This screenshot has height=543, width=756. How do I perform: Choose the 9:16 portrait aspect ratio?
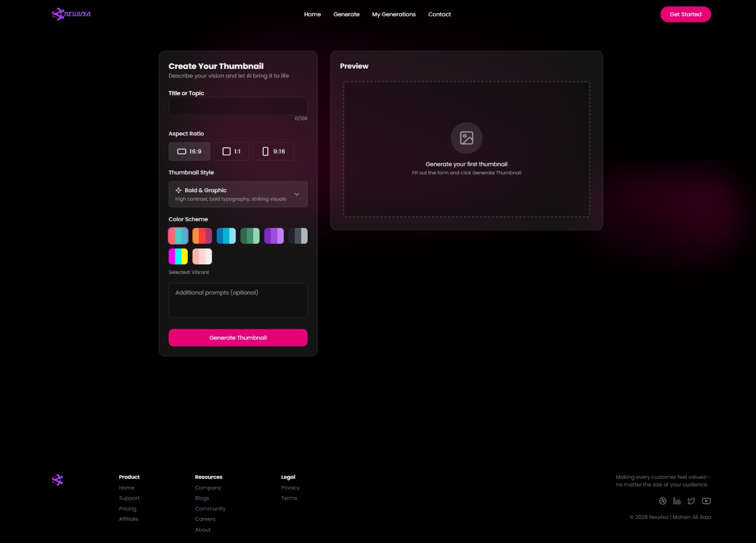pos(273,152)
